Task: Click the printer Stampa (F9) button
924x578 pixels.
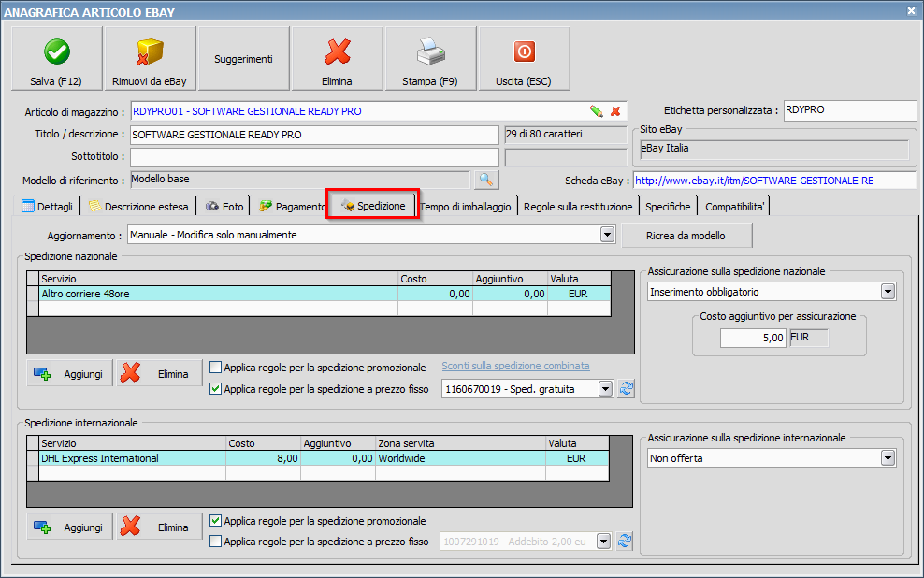Action: click(x=430, y=58)
